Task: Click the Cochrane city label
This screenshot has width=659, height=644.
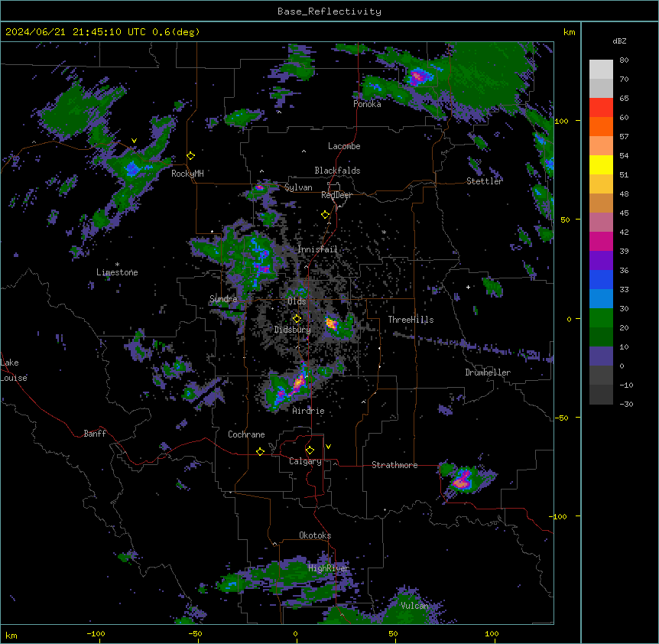Action: pyautogui.click(x=246, y=434)
